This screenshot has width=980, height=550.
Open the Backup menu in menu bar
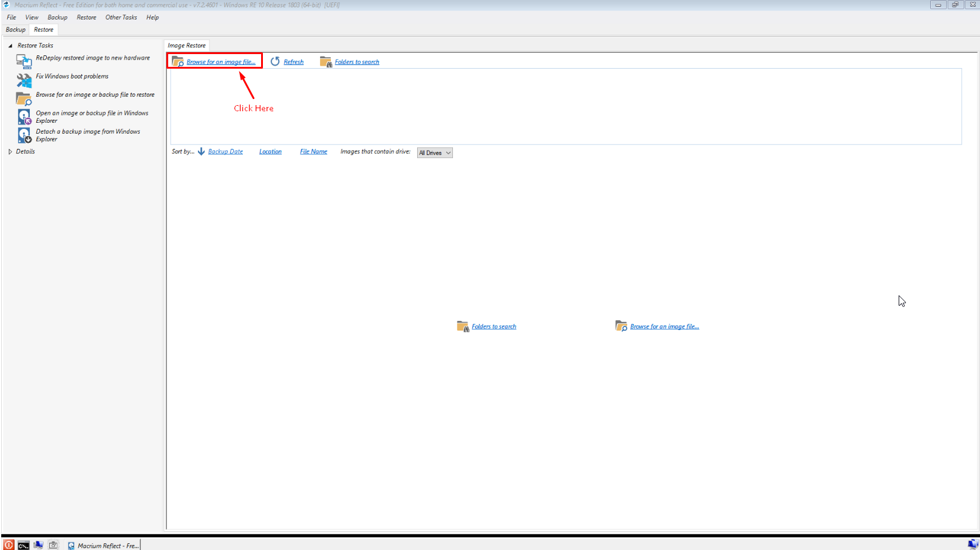pos(58,17)
